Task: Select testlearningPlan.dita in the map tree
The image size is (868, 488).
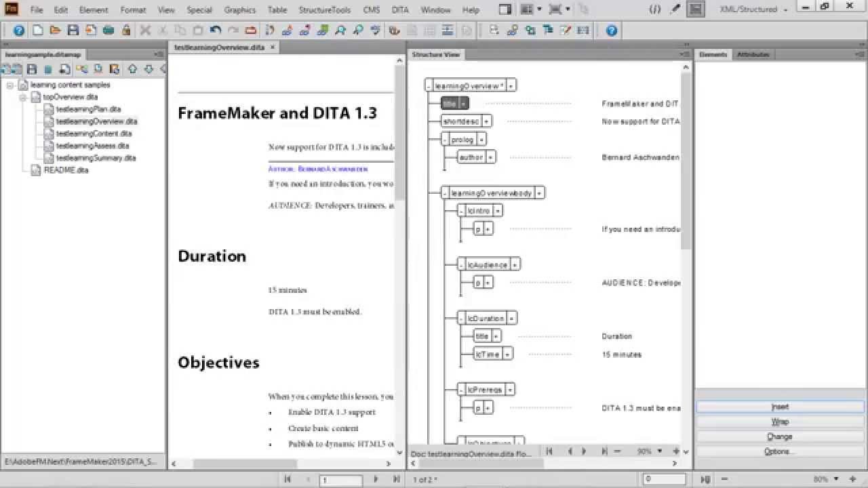Action: (88, 109)
